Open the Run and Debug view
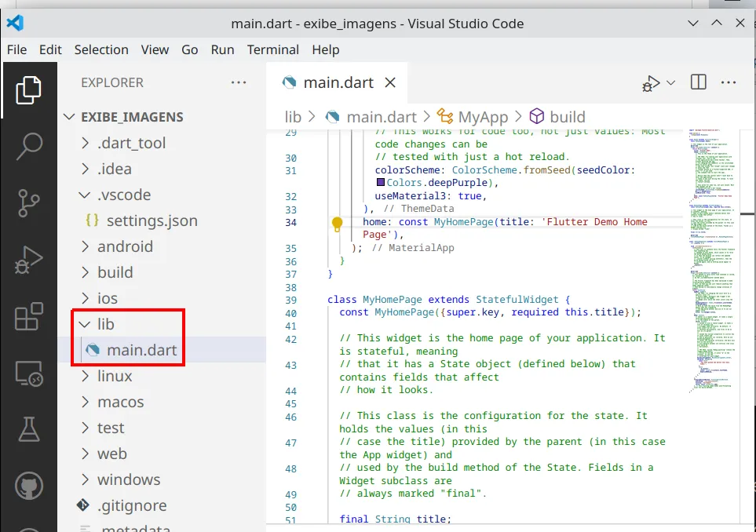This screenshot has height=532, width=756. tap(28, 260)
